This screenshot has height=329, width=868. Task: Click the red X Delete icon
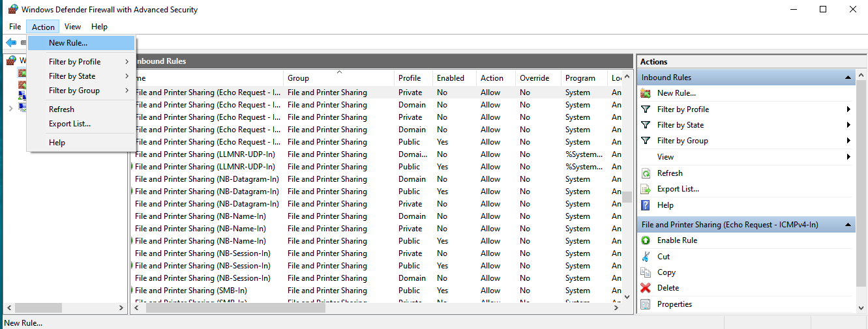(x=646, y=288)
